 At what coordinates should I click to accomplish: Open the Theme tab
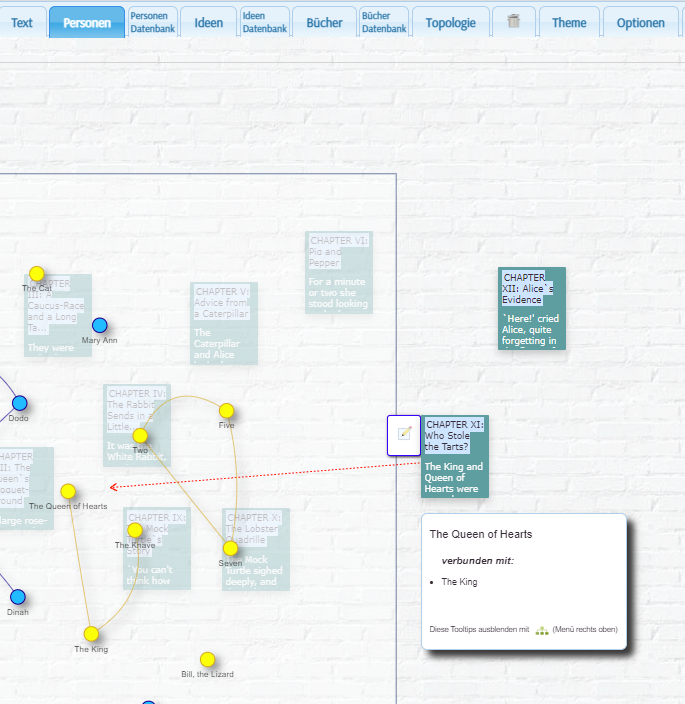point(569,22)
